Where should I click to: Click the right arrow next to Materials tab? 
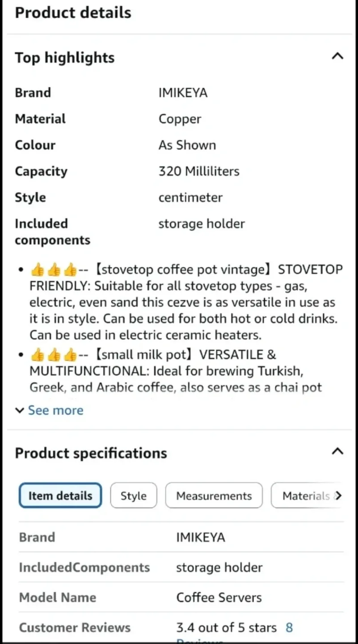pyautogui.click(x=340, y=496)
